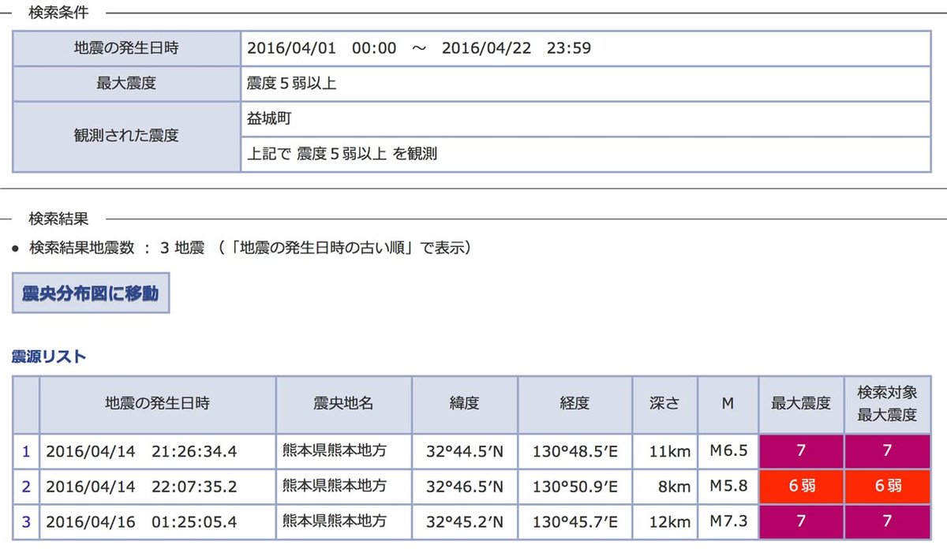Click the 経度 column header
Viewport: 947px width, 560px height.
click(575, 404)
